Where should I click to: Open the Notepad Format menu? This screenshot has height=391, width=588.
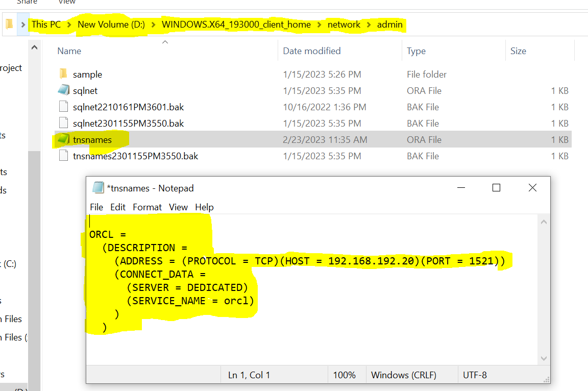pos(147,207)
